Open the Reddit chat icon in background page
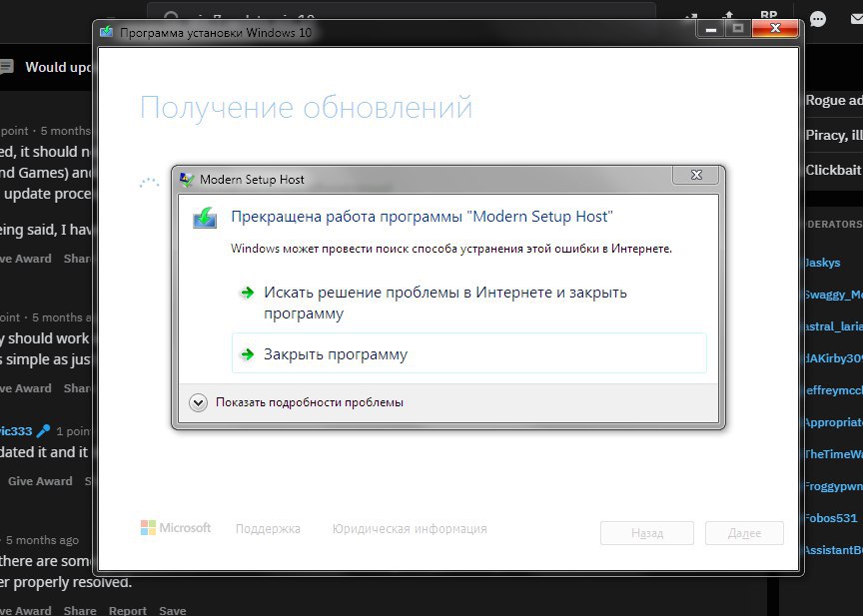 pos(818,19)
